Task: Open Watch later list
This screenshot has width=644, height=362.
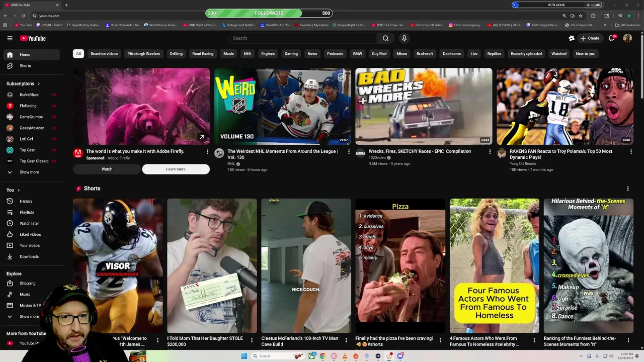Action: (x=32, y=223)
